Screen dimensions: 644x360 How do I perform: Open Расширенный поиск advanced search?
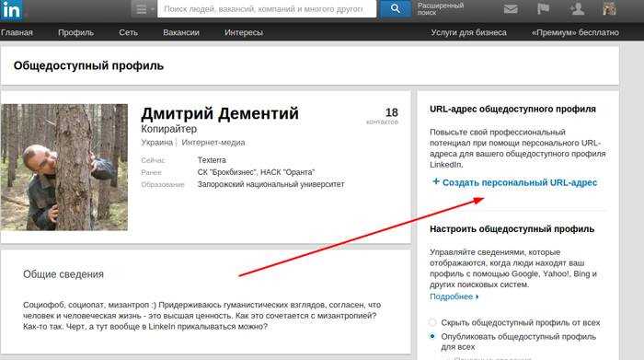pyautogui.click(x=441, y=9)
